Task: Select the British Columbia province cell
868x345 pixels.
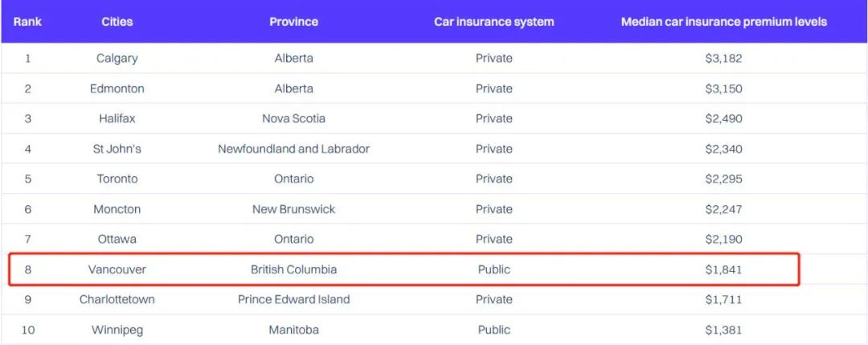Action: tap(293, 269)
